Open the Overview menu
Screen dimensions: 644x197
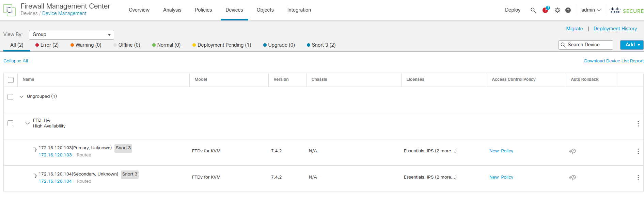[x=139, y=10]
